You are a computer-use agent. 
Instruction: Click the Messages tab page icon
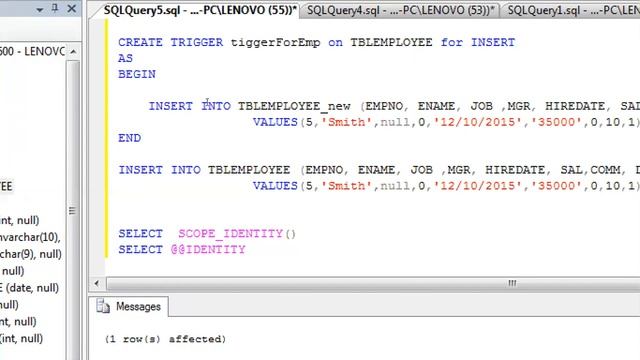(103, 306)
